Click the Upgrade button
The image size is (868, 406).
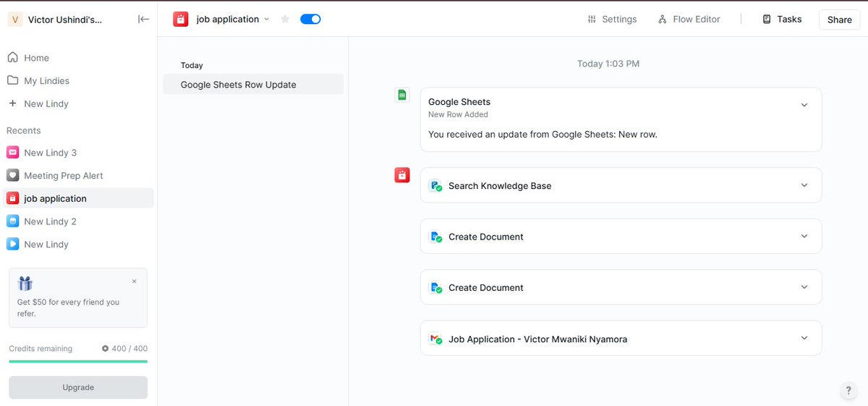pos(78,387)
